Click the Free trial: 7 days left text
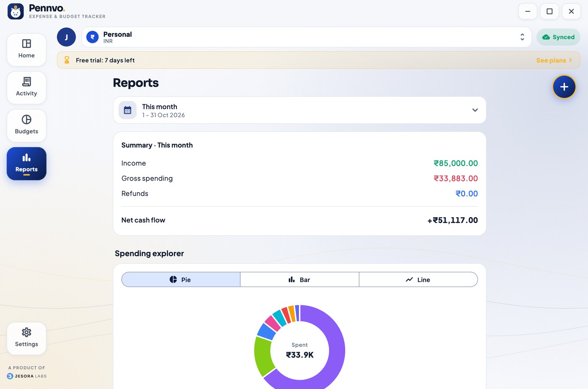This screenshot has width=588, height=389. pos(105,60)
